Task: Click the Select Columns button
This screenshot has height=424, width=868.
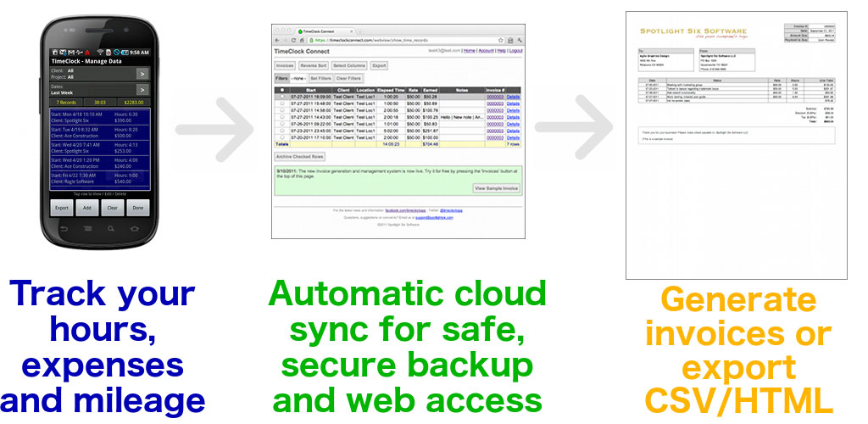Action: click(349, 65)
